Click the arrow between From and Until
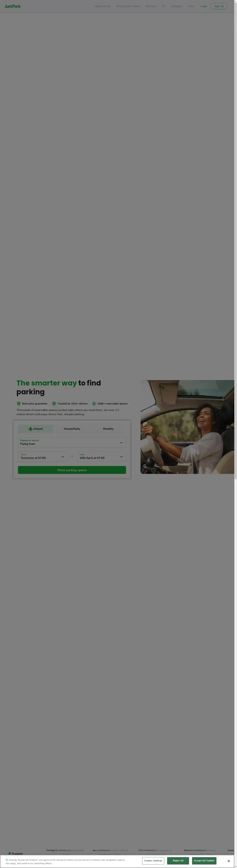 pos(72,457)
